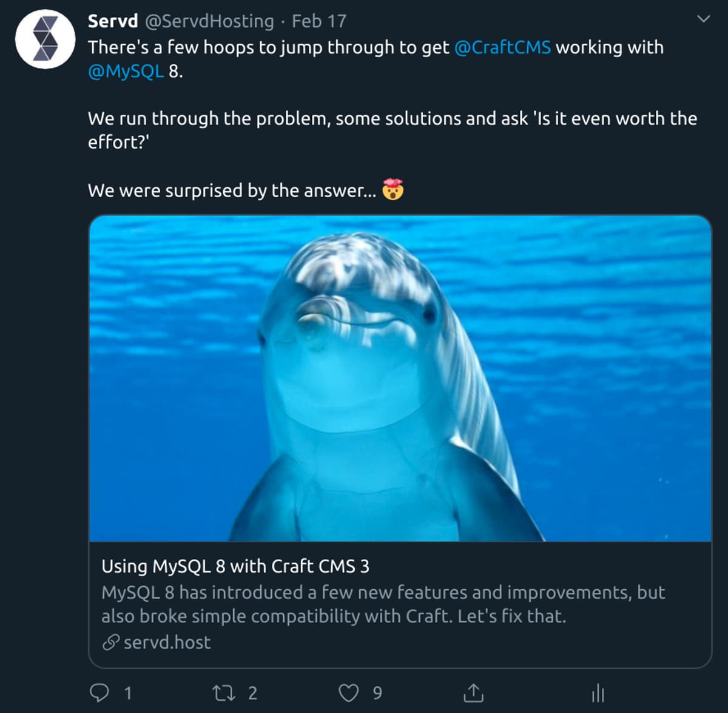The height and width of the screenshot is (713, 728).
Task: Click the retweet count number 2
Action: 253,692
